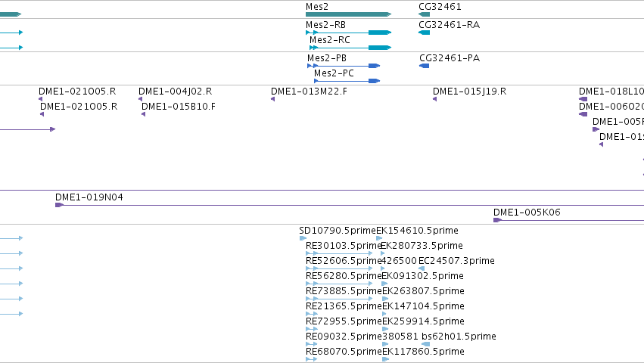Select the RE52606.5prime EST
Viewport: 644px width, 363px height.
pos(339,268)
